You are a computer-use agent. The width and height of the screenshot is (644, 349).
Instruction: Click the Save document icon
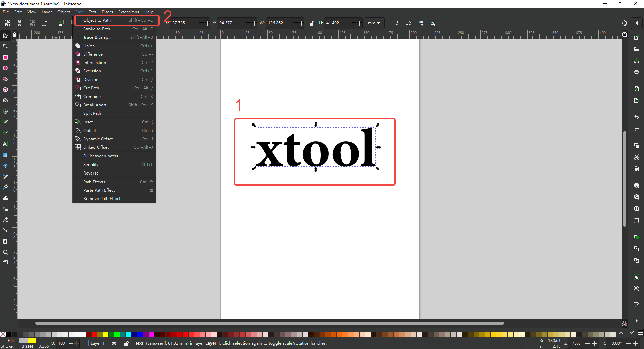coord(636,61)
